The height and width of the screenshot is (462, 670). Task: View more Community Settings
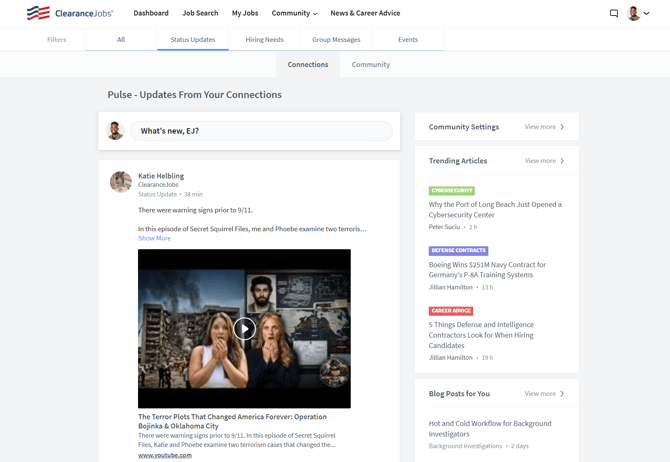pyautogui.click(x=540, y=127)
